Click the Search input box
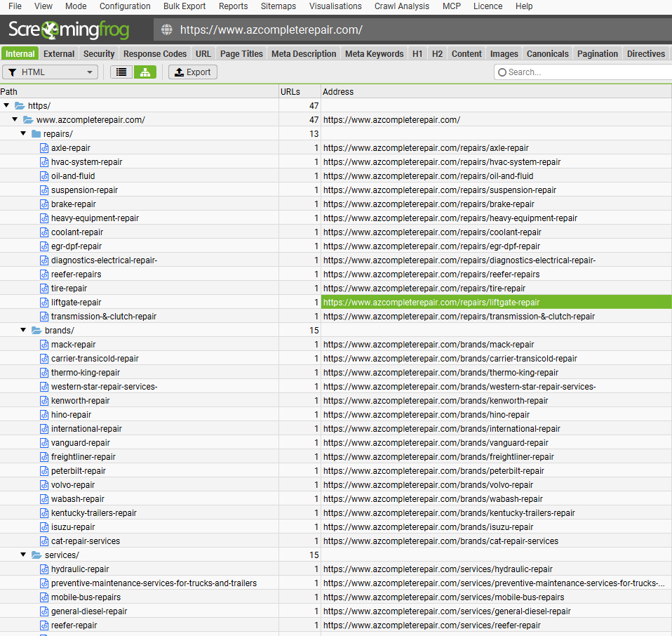The height and width of the screenshot is (636, 672). [x=583, y=72]
